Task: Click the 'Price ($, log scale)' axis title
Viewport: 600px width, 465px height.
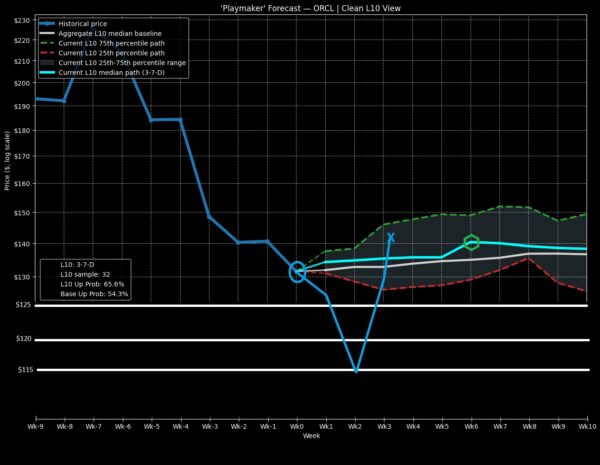Action: pos(7,161)
